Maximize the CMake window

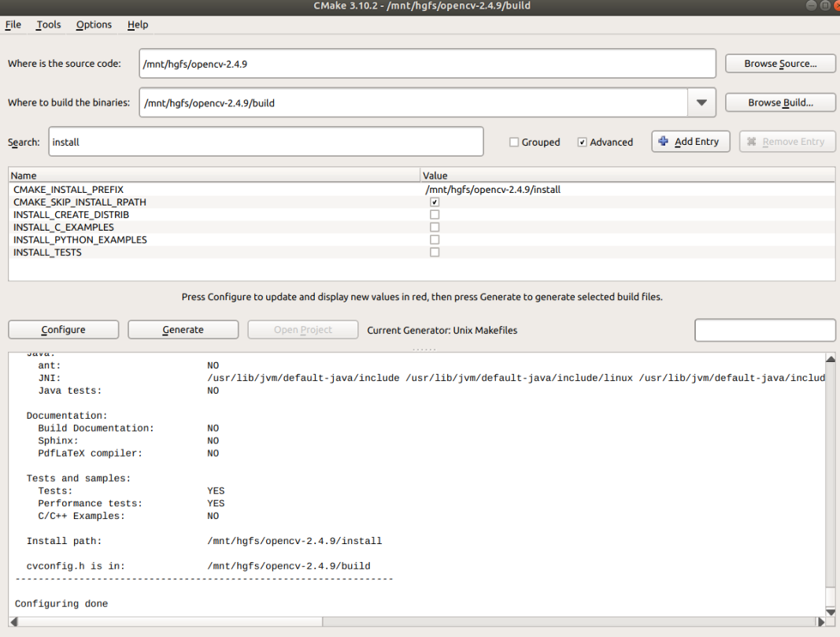point(824,6)
